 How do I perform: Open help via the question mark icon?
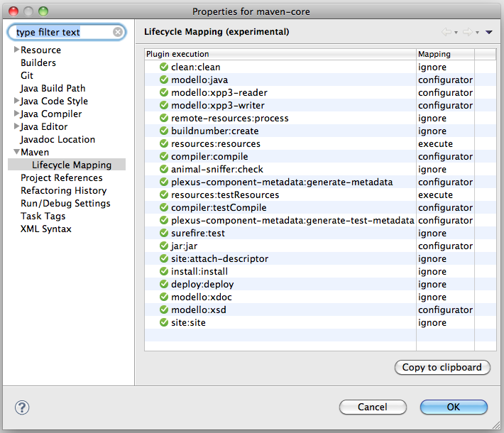click(22, 407)
